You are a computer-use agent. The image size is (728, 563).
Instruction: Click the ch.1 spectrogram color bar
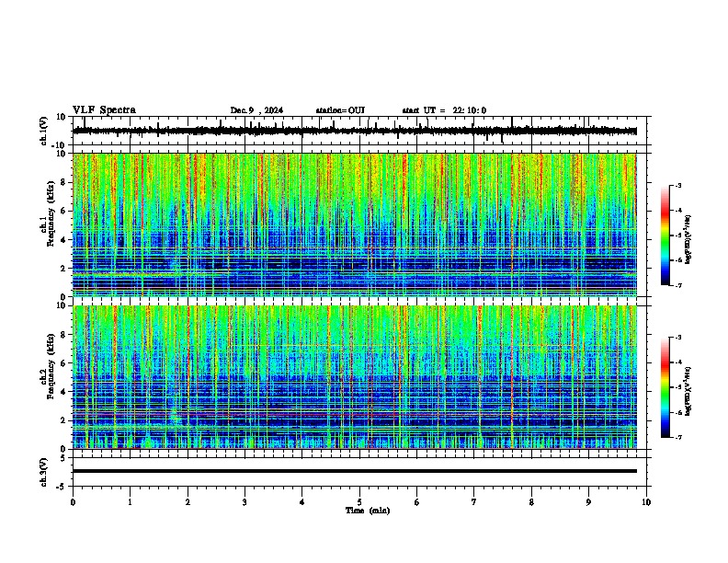click(665, 236)
